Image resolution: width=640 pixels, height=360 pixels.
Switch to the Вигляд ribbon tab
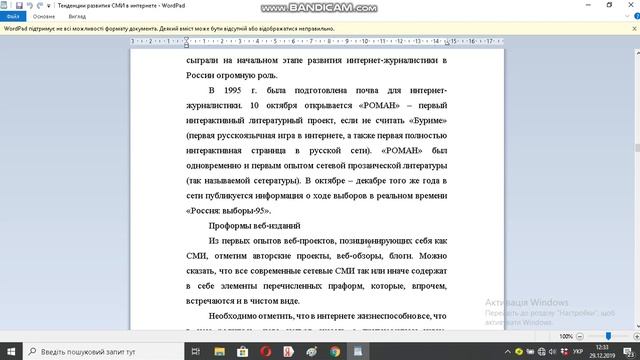coord(77,17)
